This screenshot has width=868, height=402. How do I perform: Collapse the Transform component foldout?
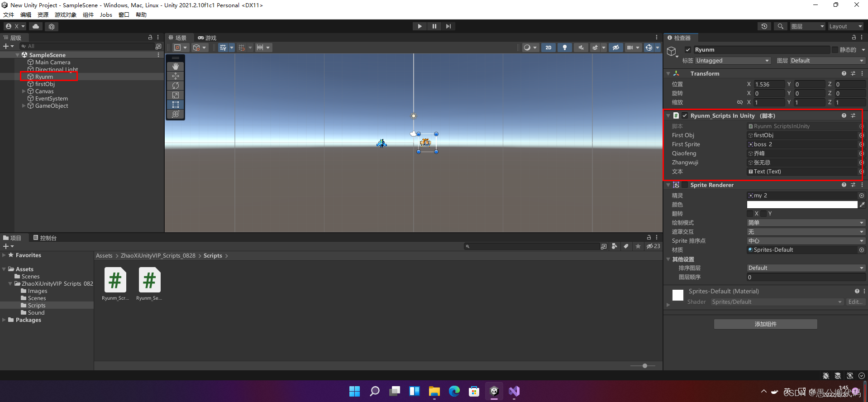[x=668, y=73]
